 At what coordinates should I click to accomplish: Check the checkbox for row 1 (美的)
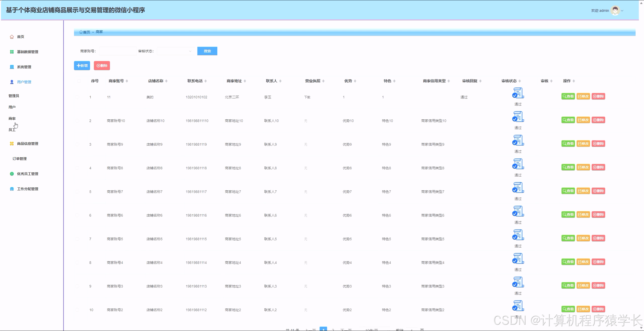pos(77,97)
